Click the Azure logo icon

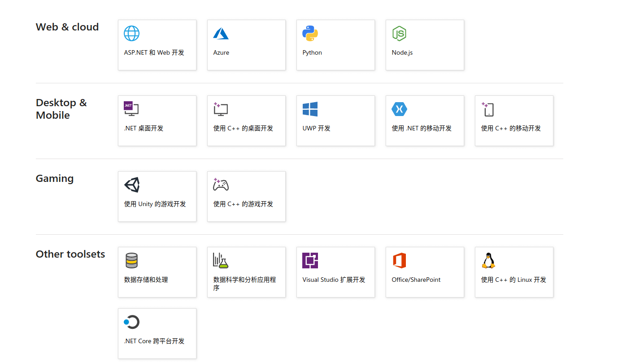(221, 33)
